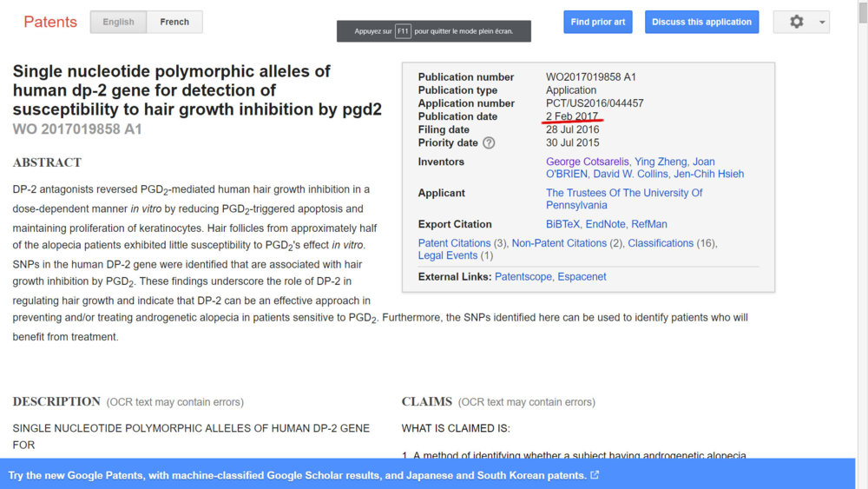The width and height of the screenshot is (868, 489).
Task: Jump to Patent Citations section
Action: pyautogui.click(x=454, y=243)
